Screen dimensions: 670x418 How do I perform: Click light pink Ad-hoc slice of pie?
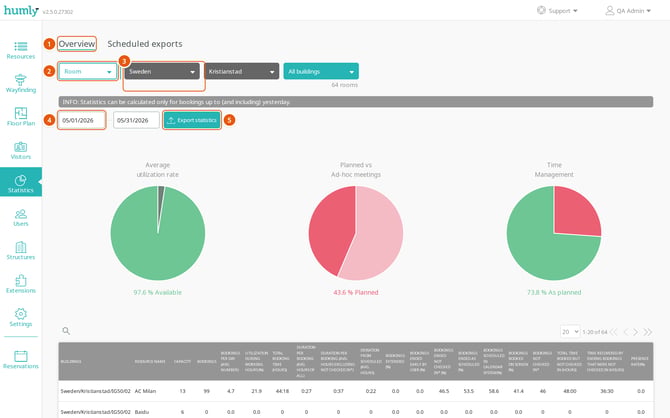(x=378, y=235)
